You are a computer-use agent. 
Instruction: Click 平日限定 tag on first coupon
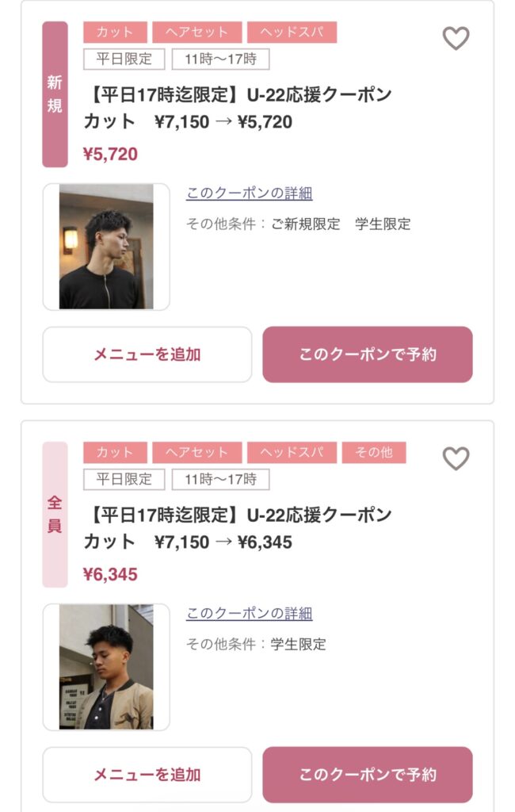(124, 59)
